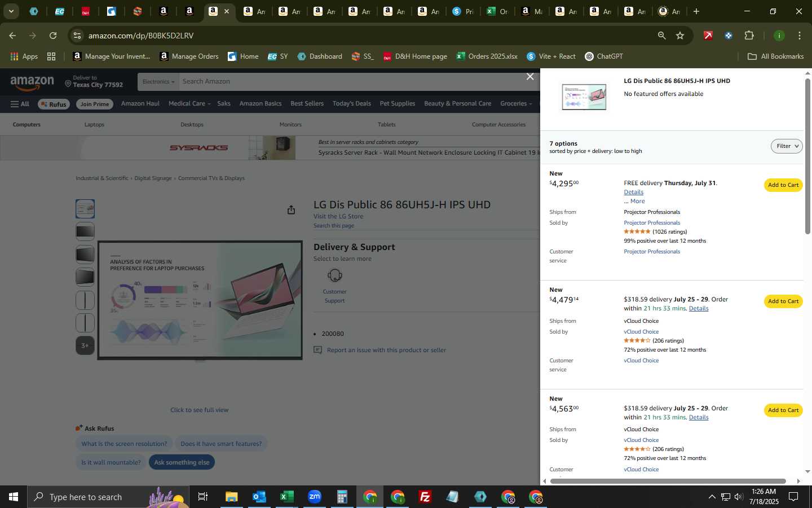
Task: Open File Explorer from taskbar
Action: point(232,497)
